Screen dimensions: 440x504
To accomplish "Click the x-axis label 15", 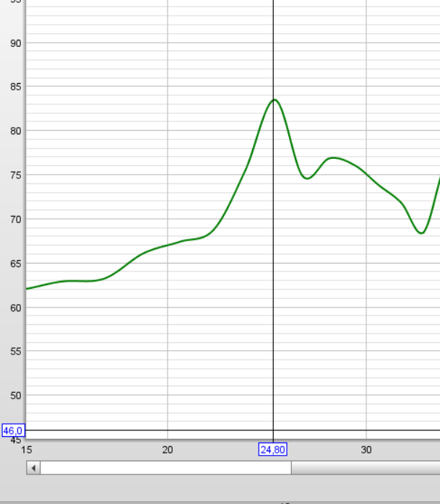I will [27, 450].
